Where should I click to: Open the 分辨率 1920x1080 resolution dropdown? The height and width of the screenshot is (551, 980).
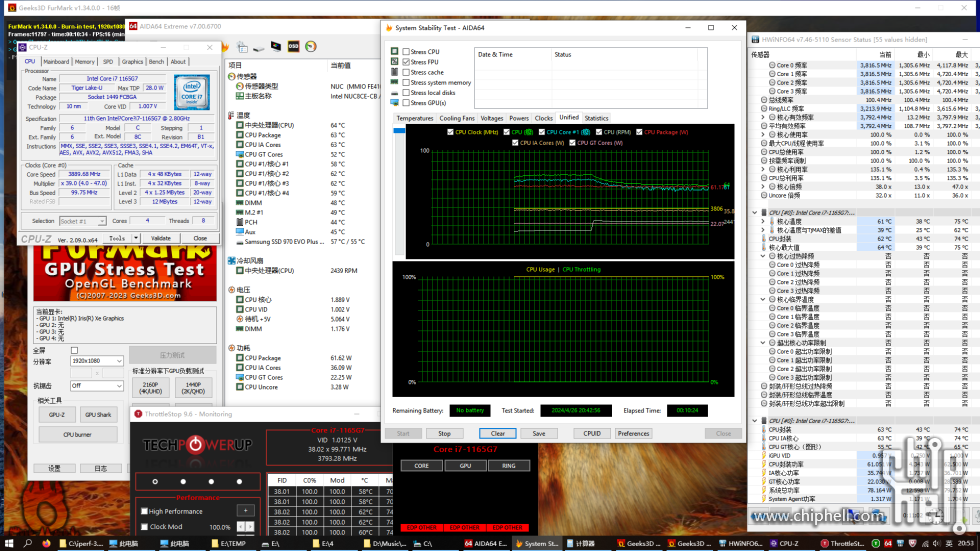coord(96,361)
